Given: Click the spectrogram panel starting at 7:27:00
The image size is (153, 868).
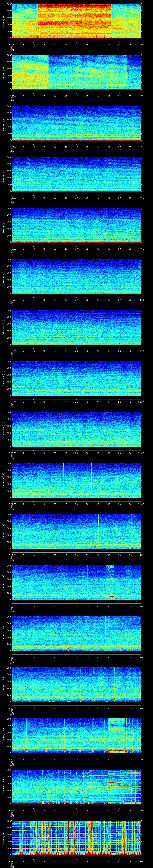Looking at the screenshot, I should (77, 786).
